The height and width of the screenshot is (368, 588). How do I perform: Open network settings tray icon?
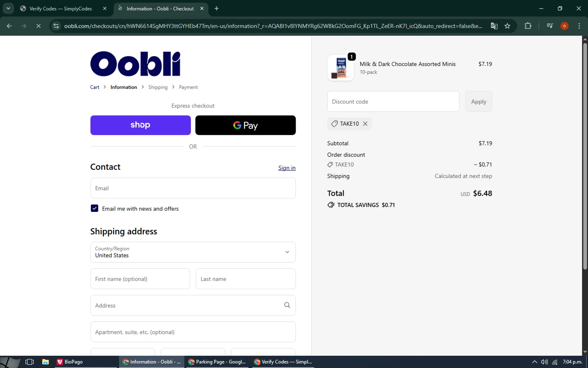(x=555, y=362)
